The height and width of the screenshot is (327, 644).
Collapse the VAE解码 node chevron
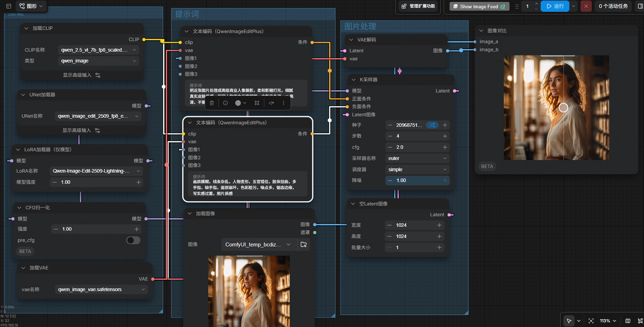pyautogui.click(x=351, y=40)
